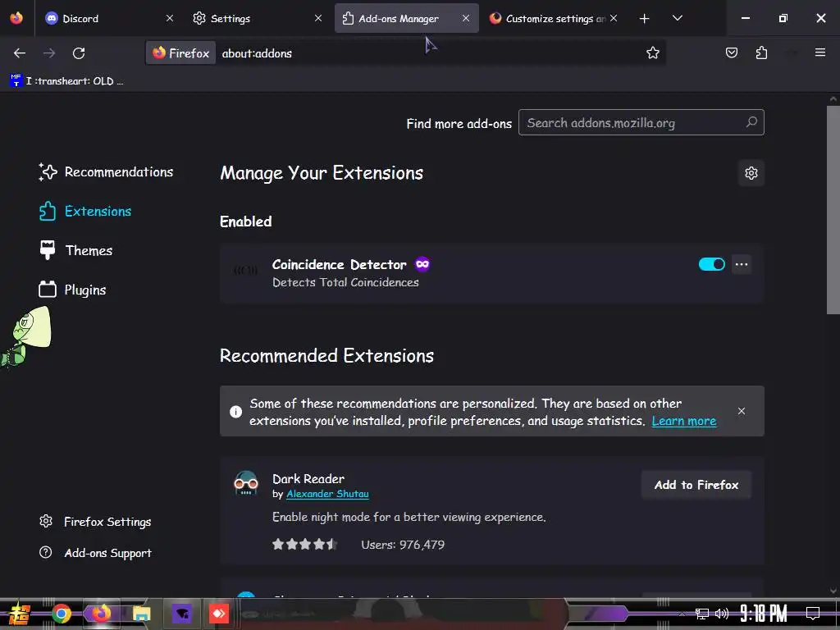Open Firefox Settings from sidebar

point(95,522)
